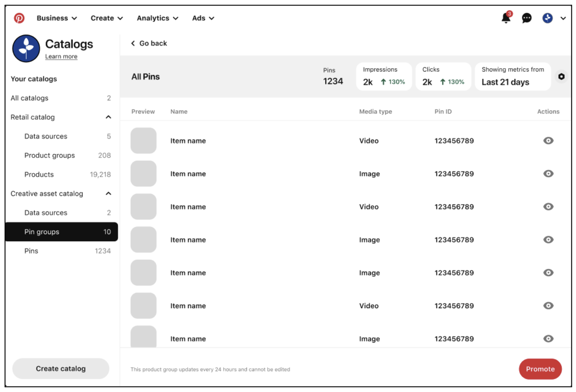Open the second row's preview thumbnail
This screenshot has height=392, width=576.
(144, 174)
